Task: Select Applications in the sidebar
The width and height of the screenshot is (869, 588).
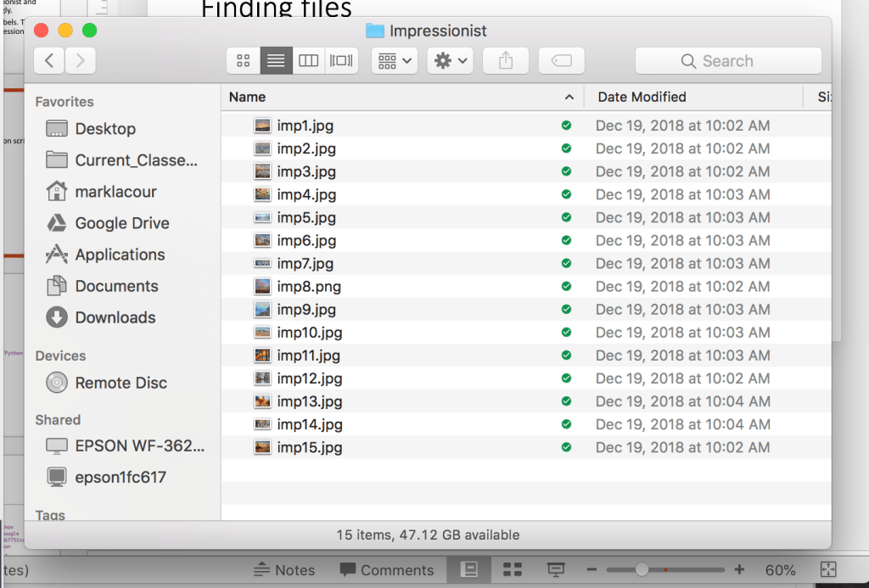Action: [120, 255]
